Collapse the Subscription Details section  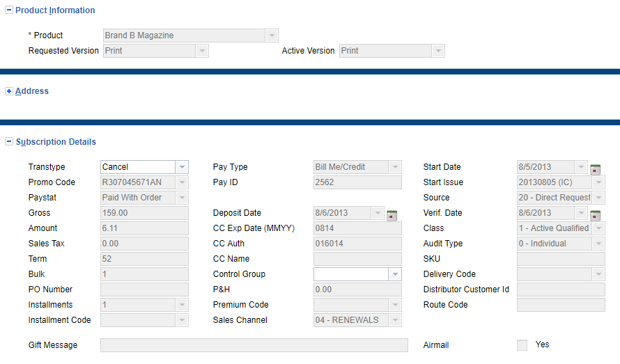click(9, 142)
